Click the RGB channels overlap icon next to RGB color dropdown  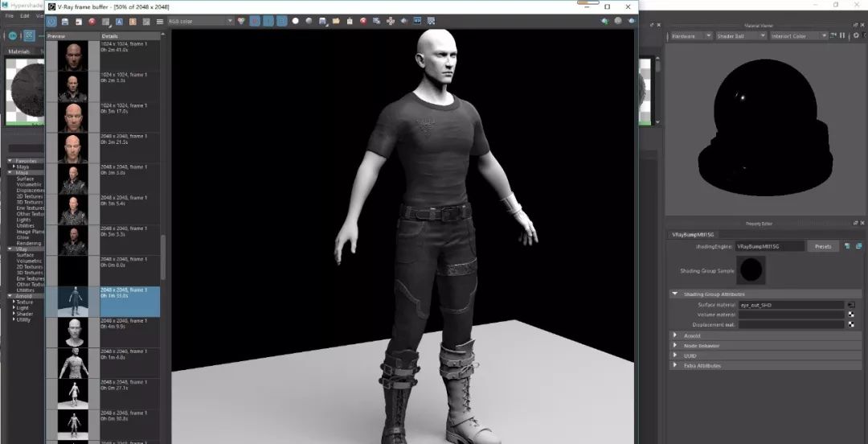coord(240,21)
